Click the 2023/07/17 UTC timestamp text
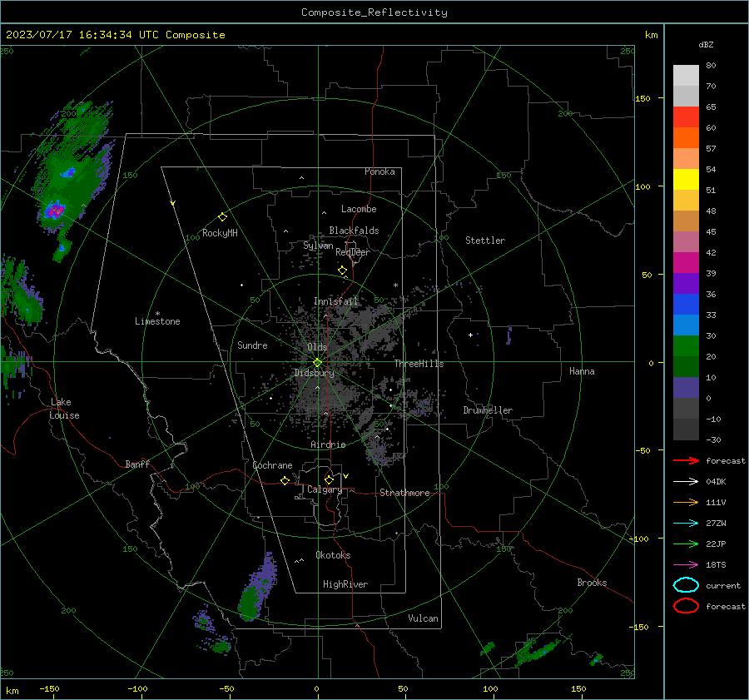This screenshot has width=749, height=700. [115, 35]
